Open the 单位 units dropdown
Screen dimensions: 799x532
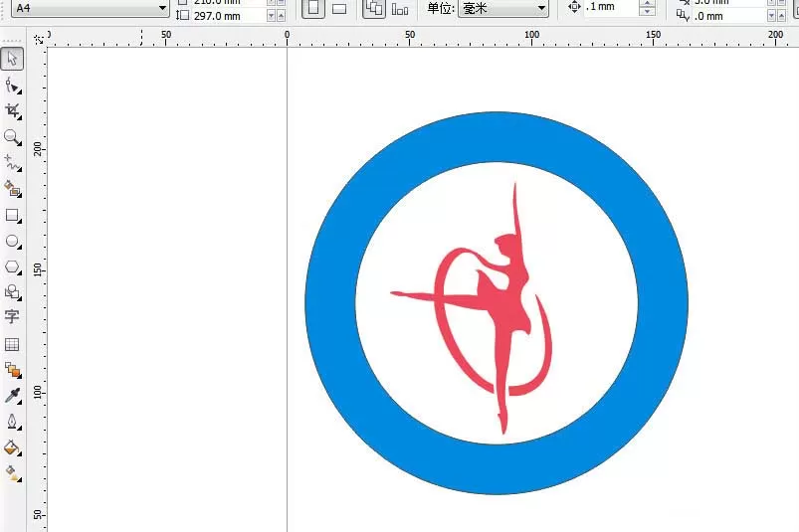tap(502, 8)
